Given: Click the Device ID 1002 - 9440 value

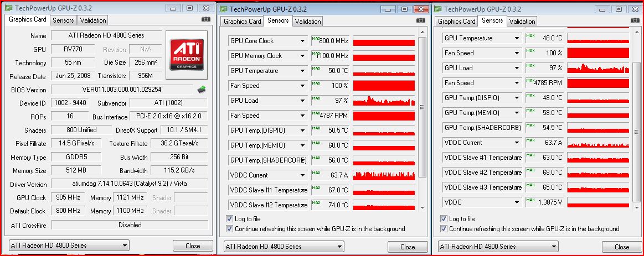Looking at the screenshot, I should pyautogui.click(x=71, y=103).
